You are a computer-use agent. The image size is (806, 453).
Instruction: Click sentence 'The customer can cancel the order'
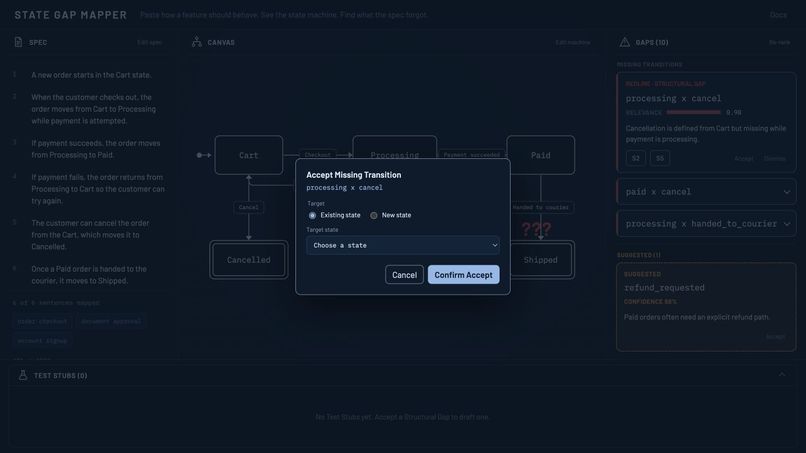coord(90,234)
